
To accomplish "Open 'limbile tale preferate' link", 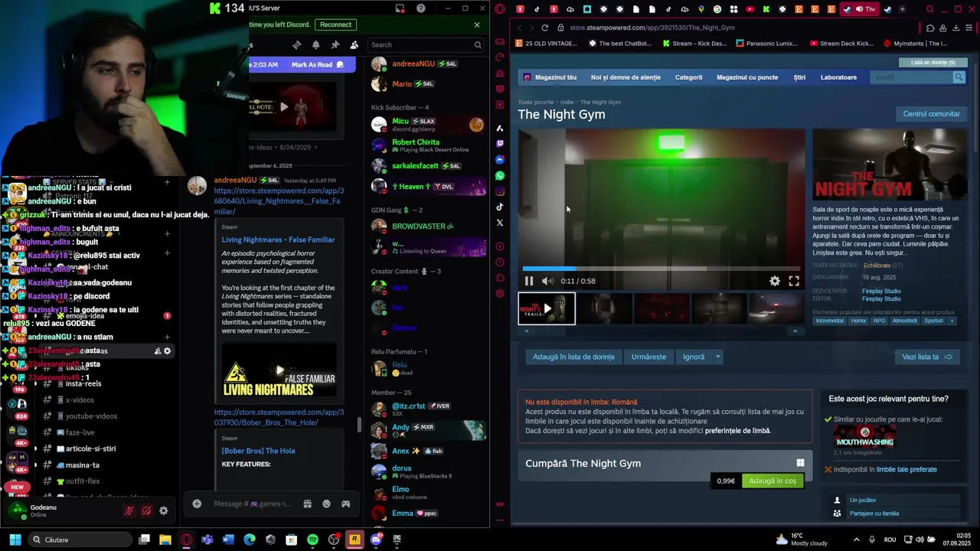I will coord(906,470).
